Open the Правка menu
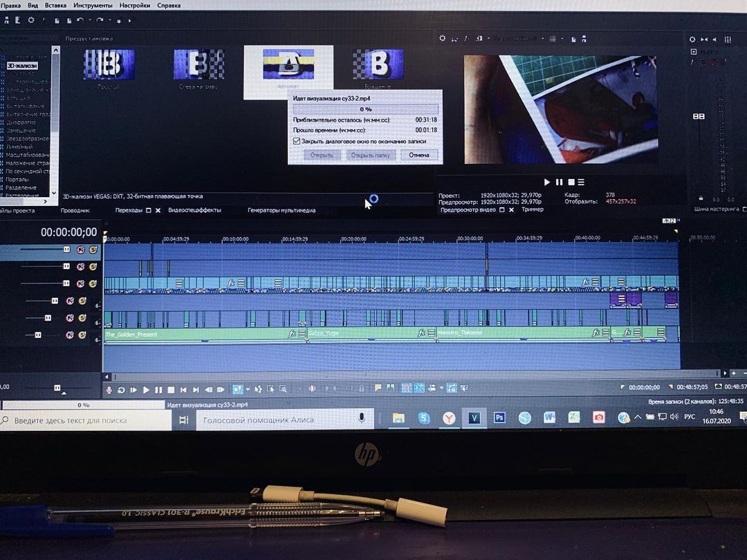 coord(10,6)
